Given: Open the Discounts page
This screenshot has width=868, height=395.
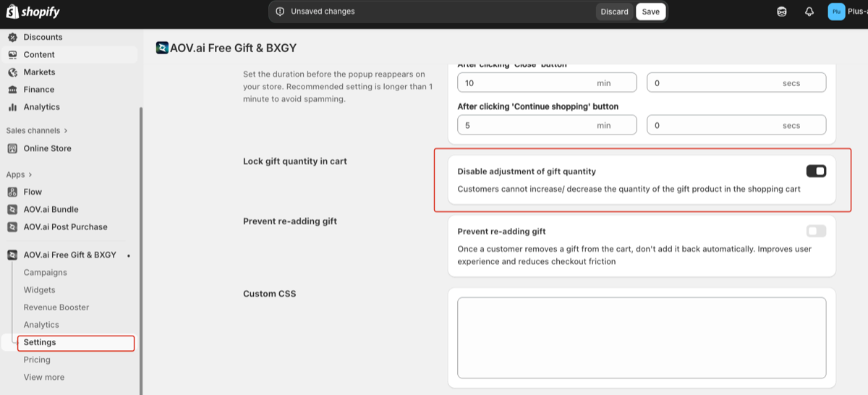Looking at the screenshot, I should [43, 37].
